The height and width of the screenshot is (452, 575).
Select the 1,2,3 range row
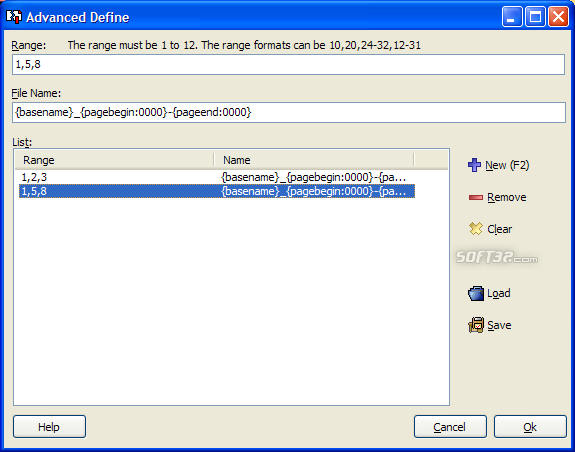(x=217, y=177)
